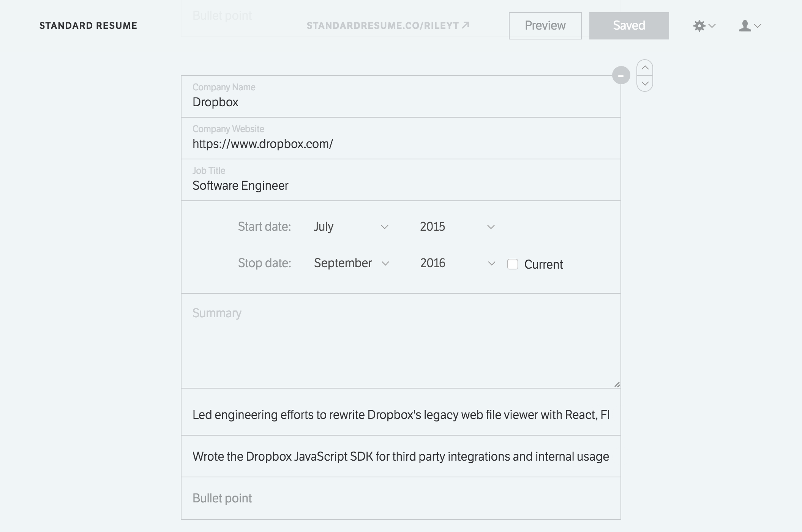
Task: Click the minus icon to remove Dropbox entry
Action: tap(621, 76)
